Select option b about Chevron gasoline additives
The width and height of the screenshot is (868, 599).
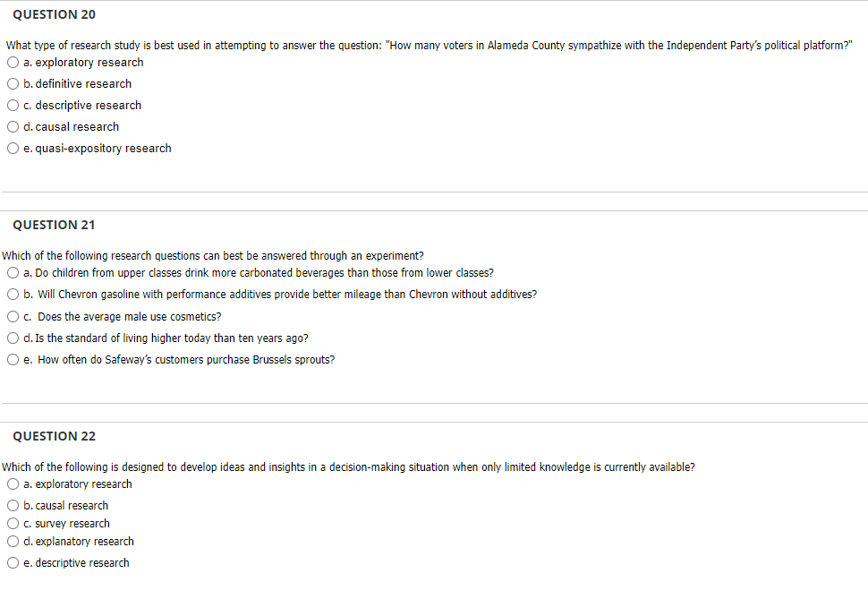[13, 294]
